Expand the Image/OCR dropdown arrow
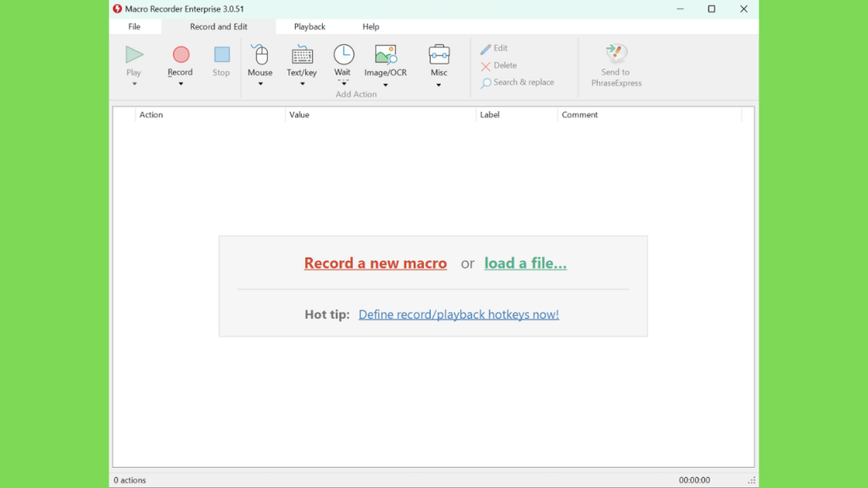868x488 pixels. point(386,86)
